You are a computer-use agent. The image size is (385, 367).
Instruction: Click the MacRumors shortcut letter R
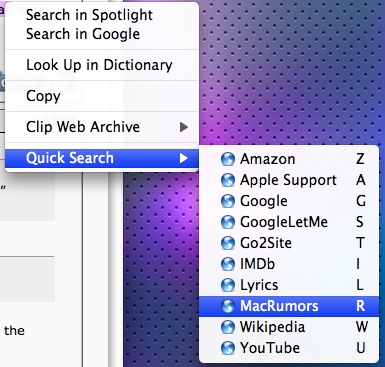(x=361, y=306)
